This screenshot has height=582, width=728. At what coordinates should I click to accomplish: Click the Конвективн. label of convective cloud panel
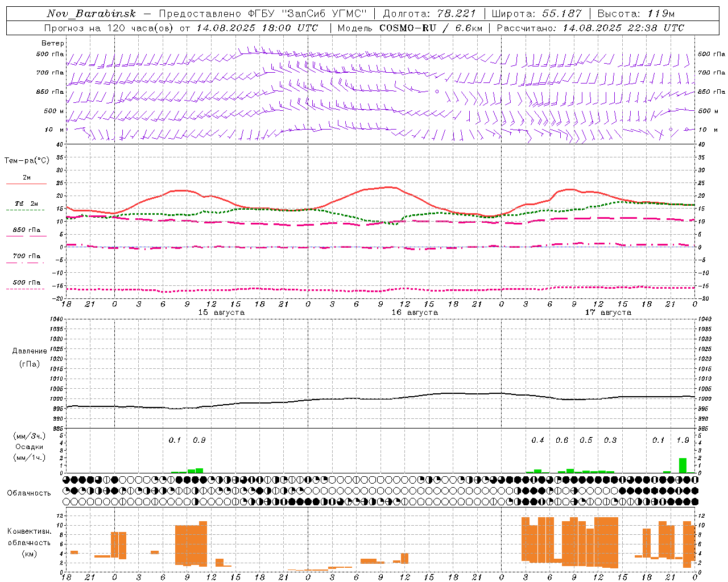pyautogui.click(x=30, y=531)
